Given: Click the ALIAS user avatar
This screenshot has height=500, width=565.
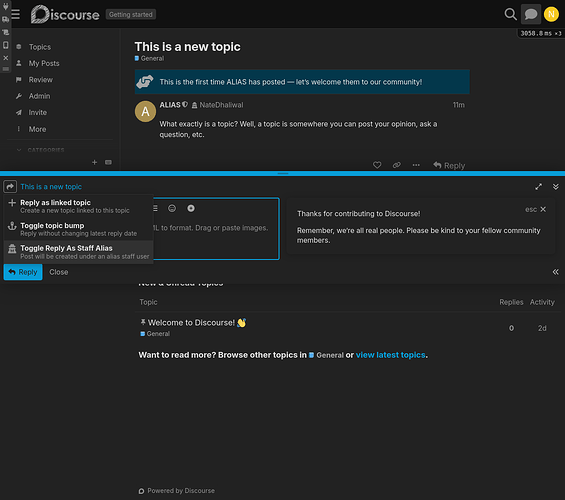Looking at the screenshot, I should 145,111.
